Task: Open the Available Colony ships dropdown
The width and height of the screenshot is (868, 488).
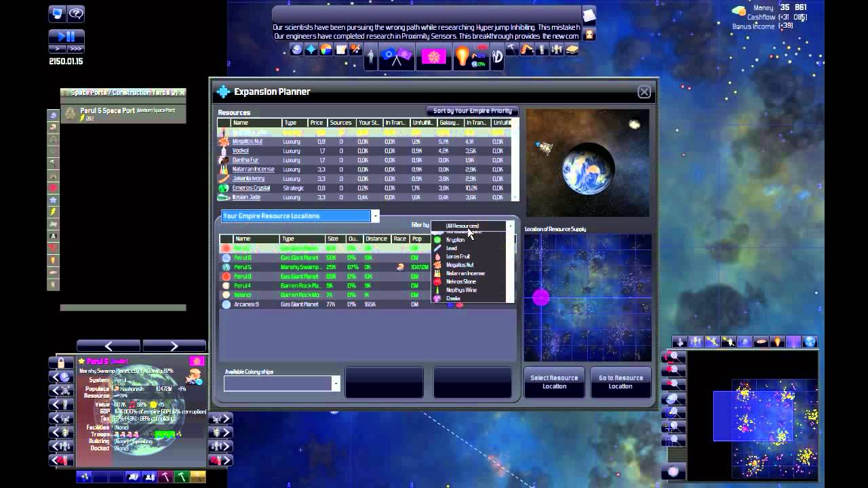Action: [281, 384]
